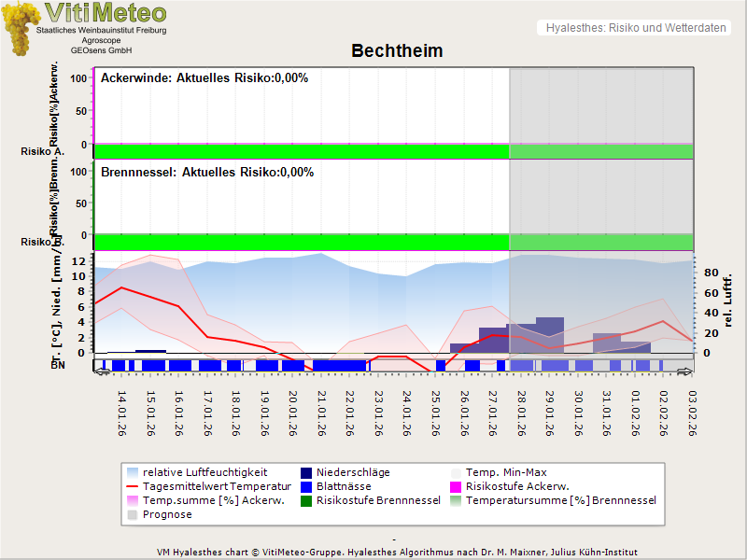Select the 21.01.26 date on the axis

[322, 413]
